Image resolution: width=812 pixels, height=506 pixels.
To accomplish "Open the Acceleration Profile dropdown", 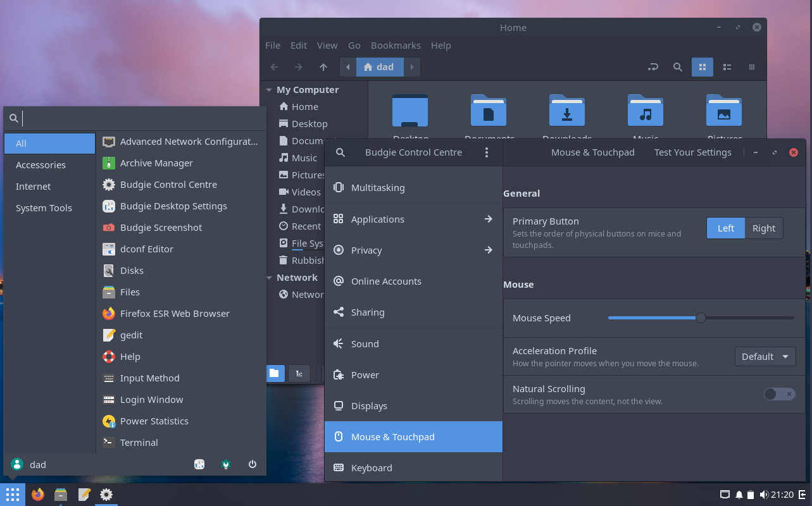I will [765, 356].
